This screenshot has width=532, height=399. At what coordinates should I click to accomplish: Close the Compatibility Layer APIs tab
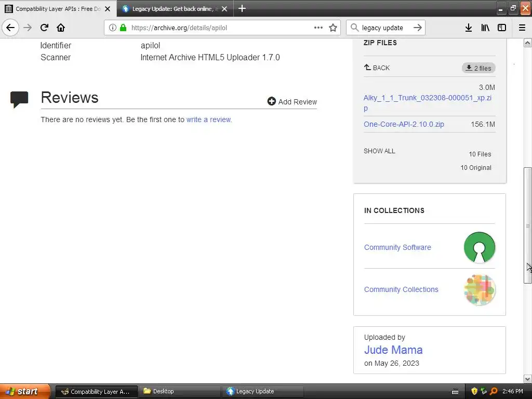pyautogui.click(x=108, y=9)
